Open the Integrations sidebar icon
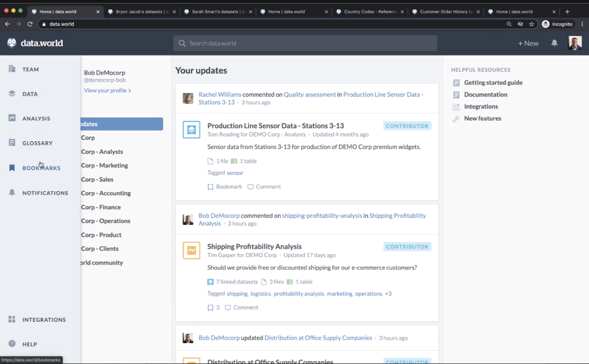589x364 pixels. pyautogui.click(x=12, y=320)
